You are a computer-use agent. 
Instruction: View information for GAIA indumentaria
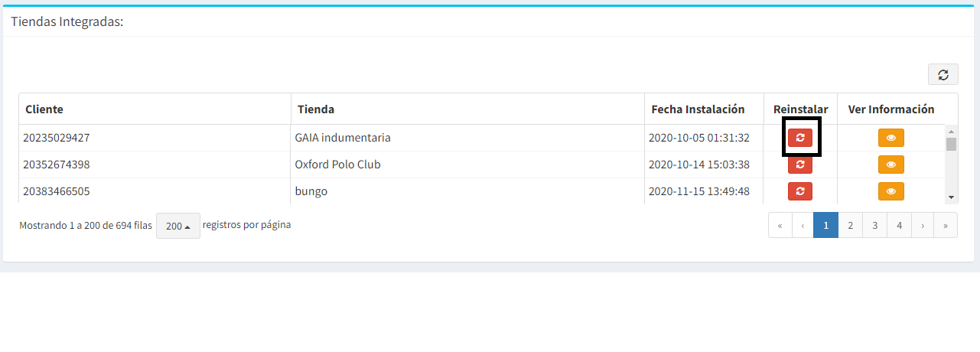point(890,138)
